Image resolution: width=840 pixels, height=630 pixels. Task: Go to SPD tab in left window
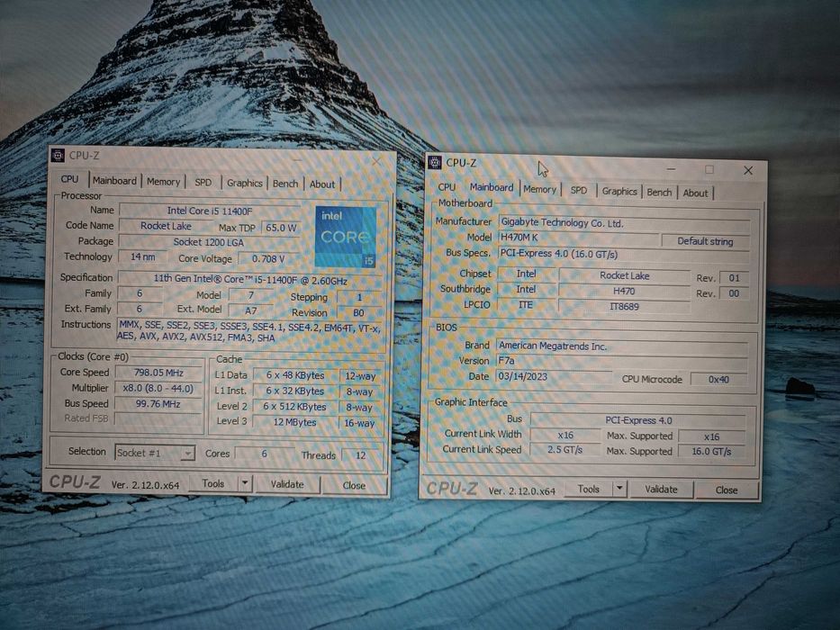click(203, 182)
